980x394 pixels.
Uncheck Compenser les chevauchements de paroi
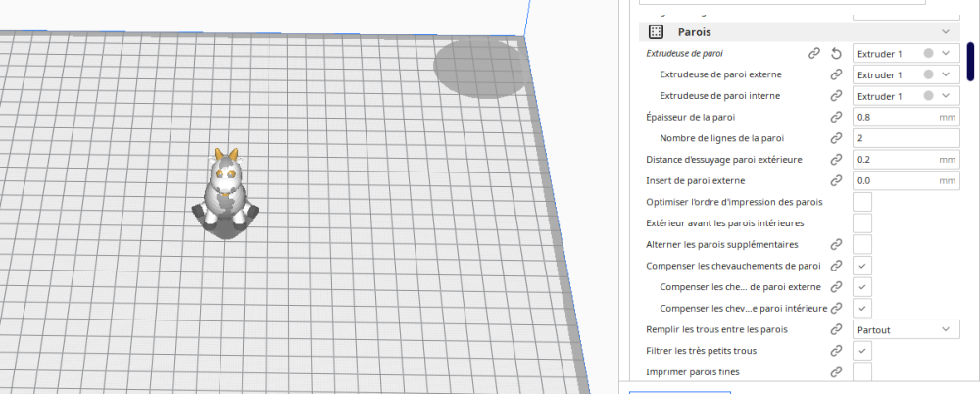[861, 266]
